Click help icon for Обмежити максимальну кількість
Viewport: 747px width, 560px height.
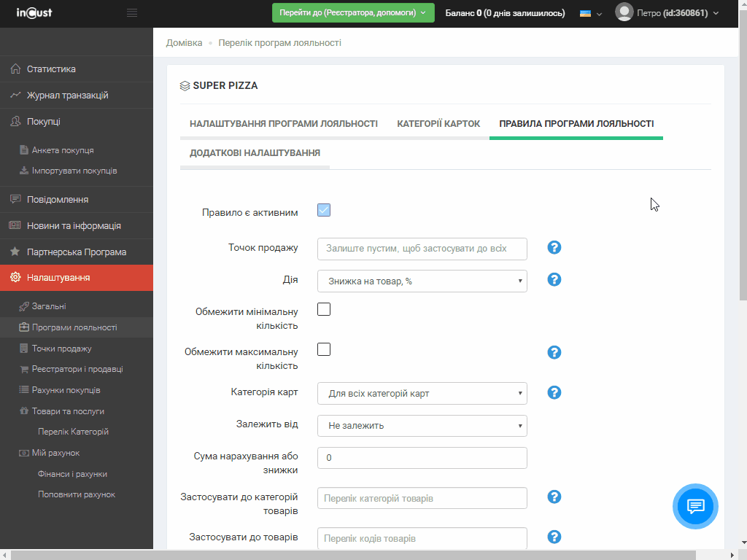point(554,353)
